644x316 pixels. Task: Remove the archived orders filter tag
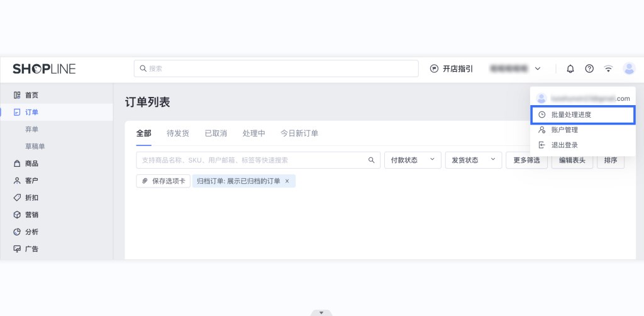(x=287, y=181)
